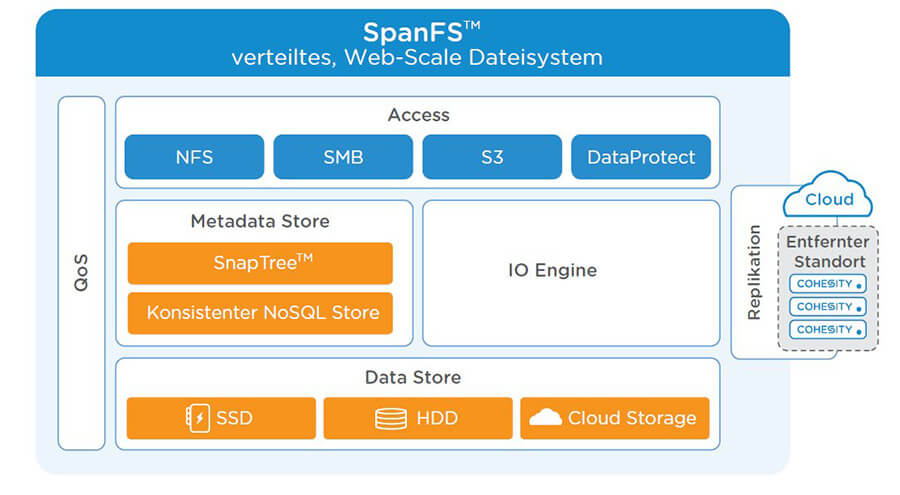Click the HDD label text
900x495 pixels.
tap(437, 418)
